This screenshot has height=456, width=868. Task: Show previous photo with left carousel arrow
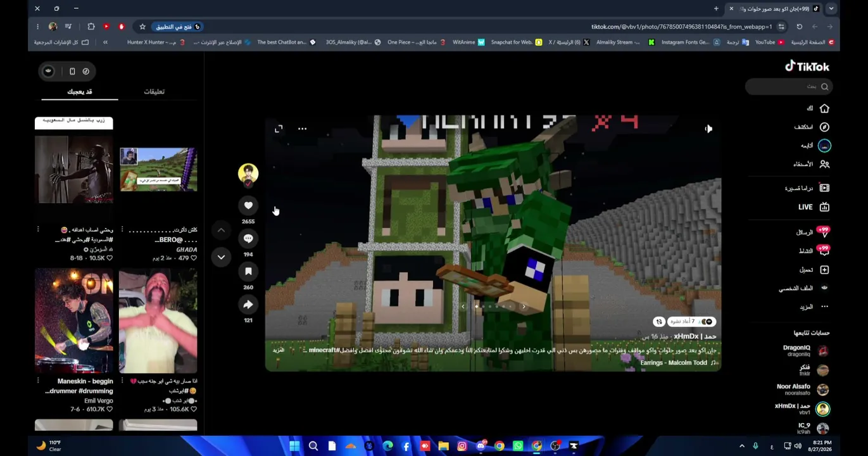(463, 307)
